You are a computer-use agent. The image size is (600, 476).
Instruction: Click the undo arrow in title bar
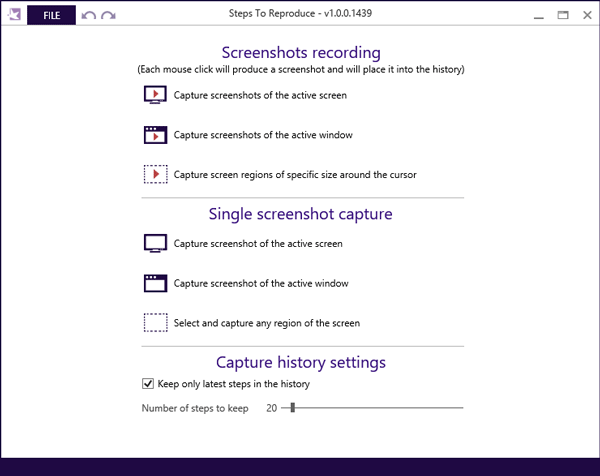tap(88, 15)
